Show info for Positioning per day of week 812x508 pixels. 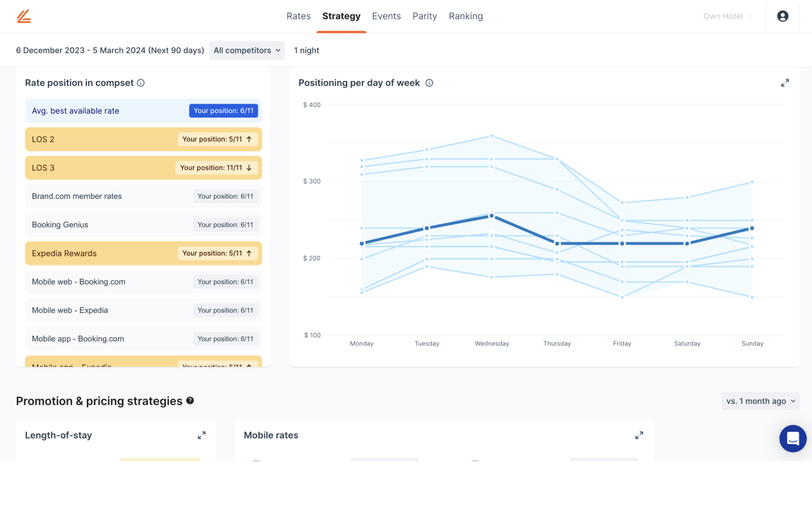tap(429, 83)
